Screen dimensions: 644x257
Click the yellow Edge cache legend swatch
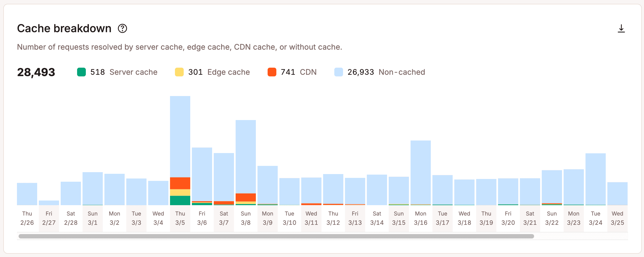point(179,72)
